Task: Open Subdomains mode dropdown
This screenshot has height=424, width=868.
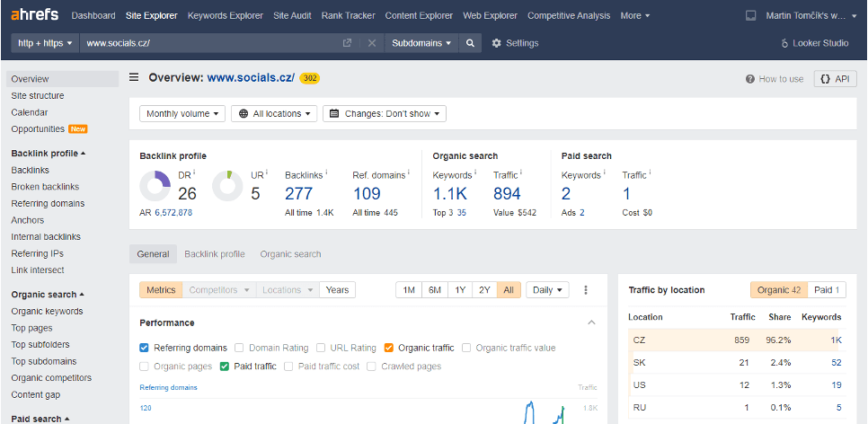Action: 421,42
